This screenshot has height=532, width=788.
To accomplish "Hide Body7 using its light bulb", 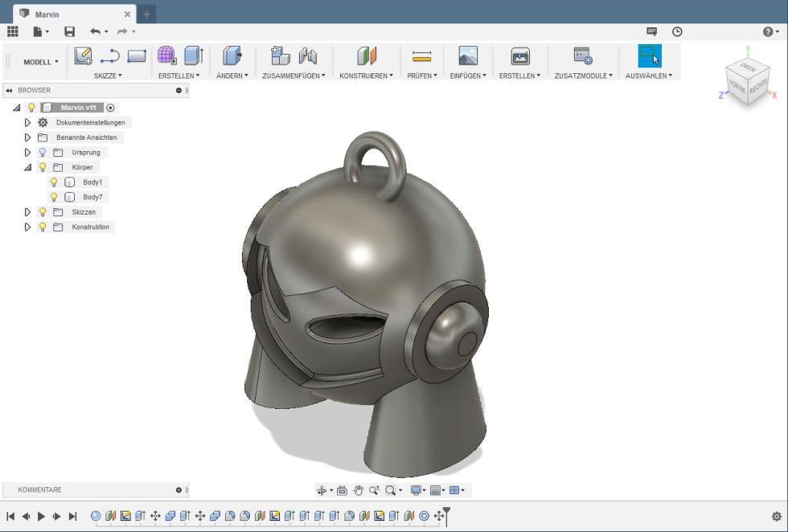I will pyautogui.click(x=54, y=197).
